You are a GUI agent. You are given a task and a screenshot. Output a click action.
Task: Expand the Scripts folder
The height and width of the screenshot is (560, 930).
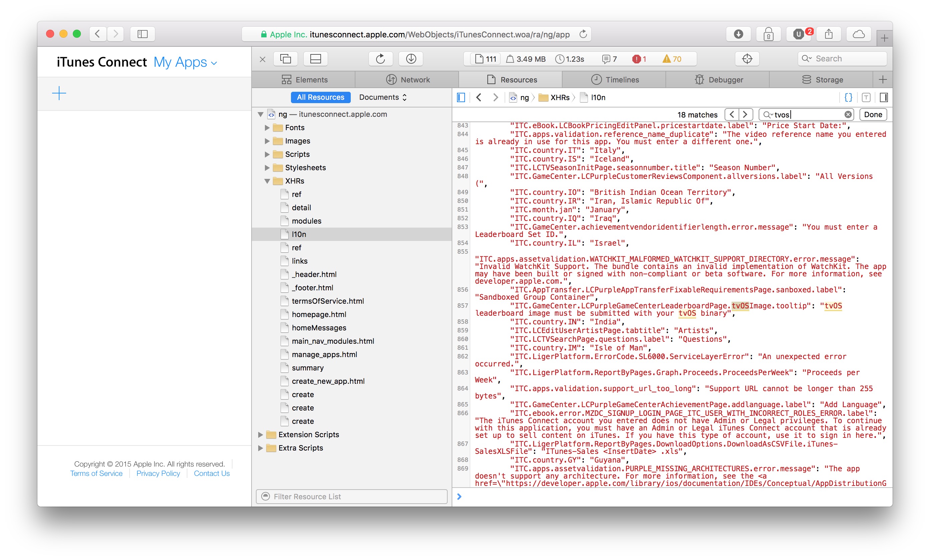(x=267, y=154)
